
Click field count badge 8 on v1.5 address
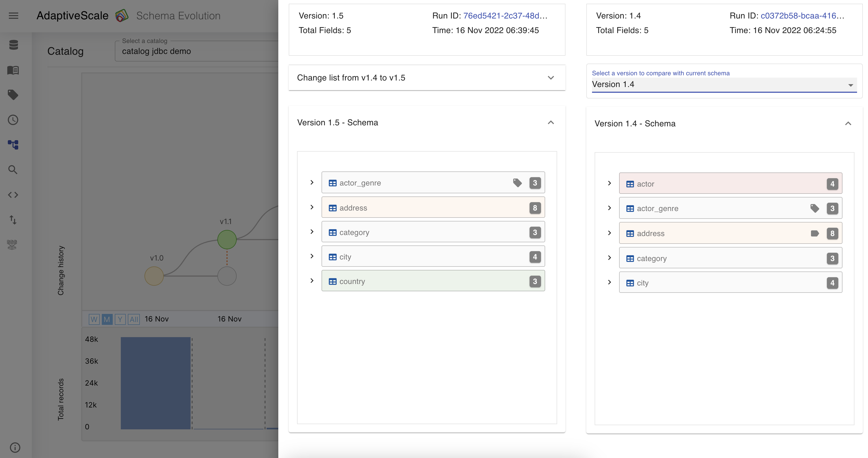coord(535,208)
